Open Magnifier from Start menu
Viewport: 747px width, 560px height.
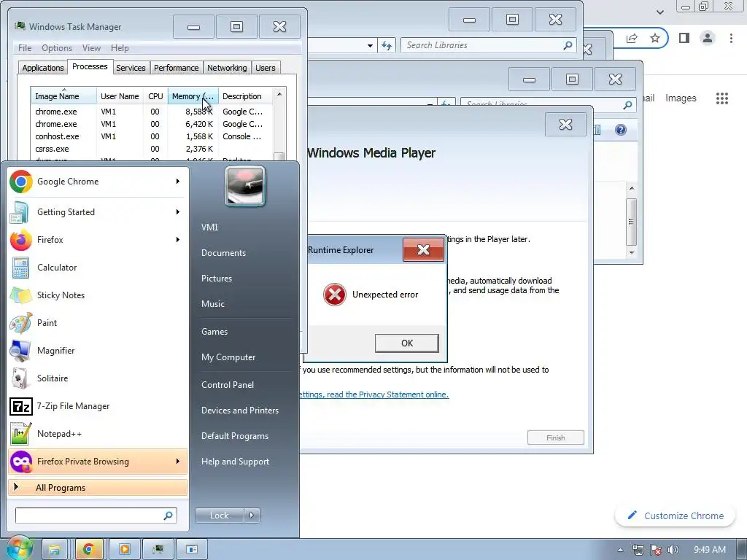(x=98, y=350)
